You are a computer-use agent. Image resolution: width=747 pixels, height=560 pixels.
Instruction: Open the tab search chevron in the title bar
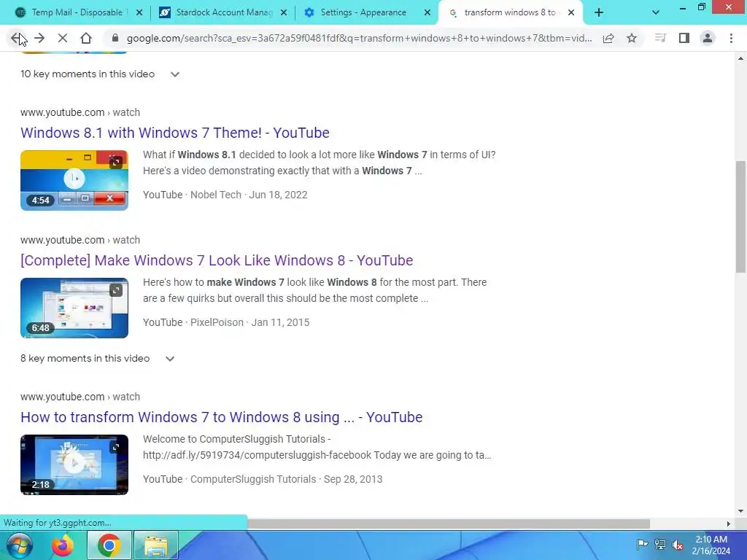point(656,13)
